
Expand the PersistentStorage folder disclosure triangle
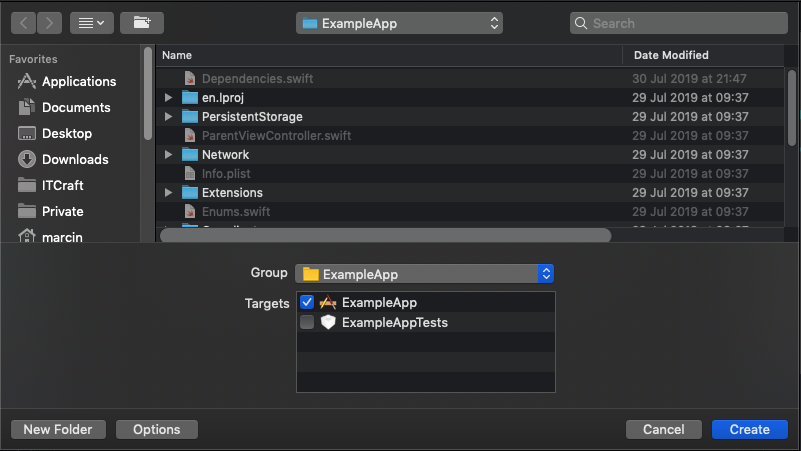click(x=169, y=117)
